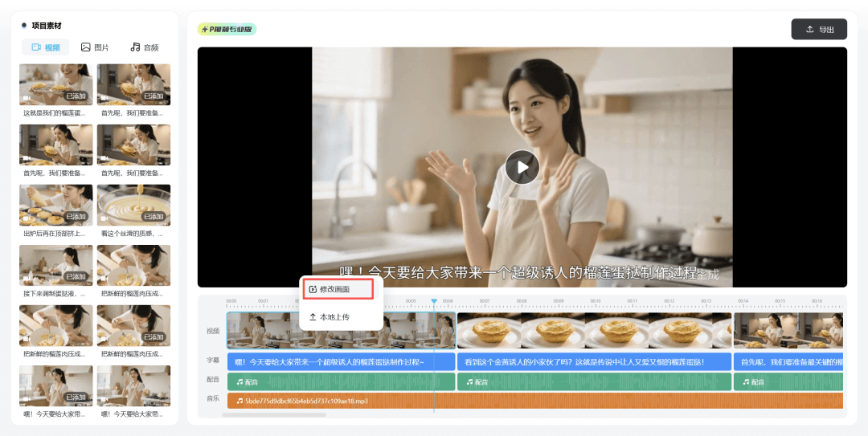The image size is (868, 436).
Task: Click the P视频专业版 badge
Action: pyautogui.click(x=227, y=30)
